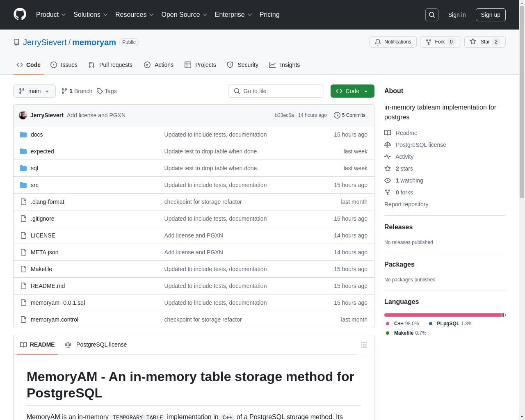This screenshot has width=525, height=420.
Task: Click JerrySievert avatar in commit row
Action: click(x=23, y=115)
